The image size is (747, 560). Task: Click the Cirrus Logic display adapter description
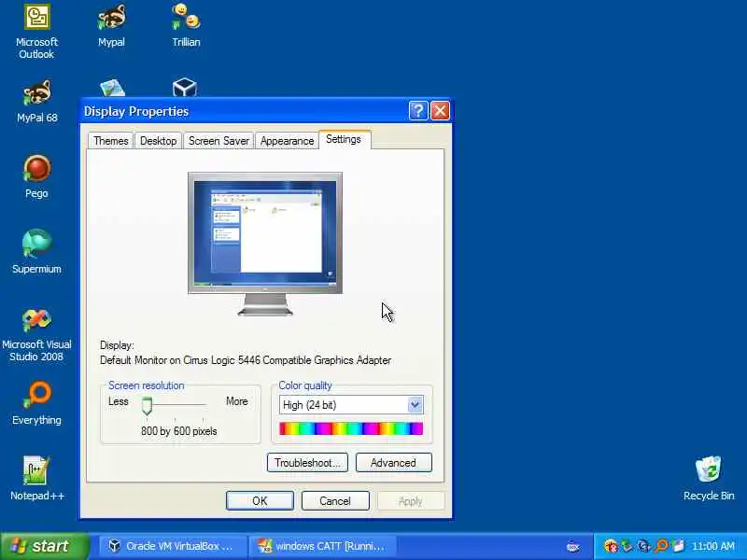tap(246, 360)
